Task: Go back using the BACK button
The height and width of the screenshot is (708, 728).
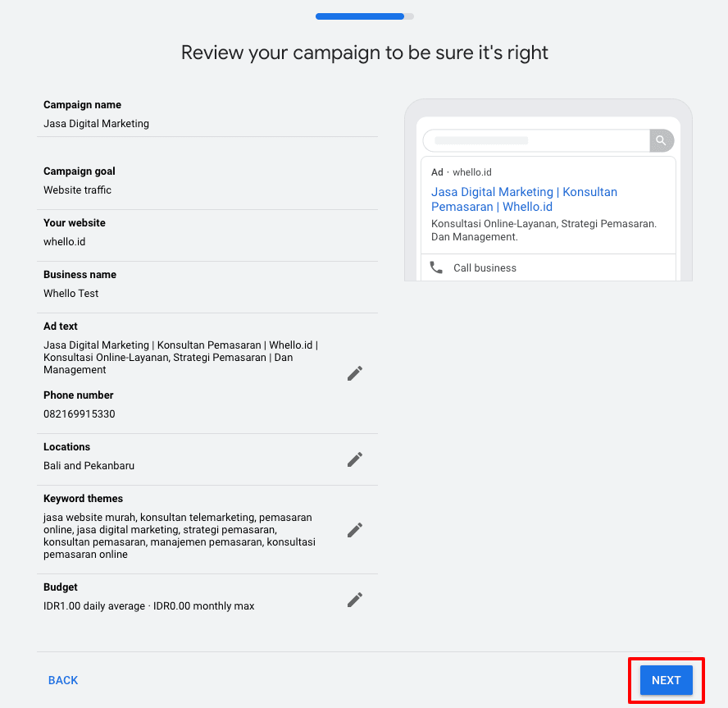Action: point(63,680)
